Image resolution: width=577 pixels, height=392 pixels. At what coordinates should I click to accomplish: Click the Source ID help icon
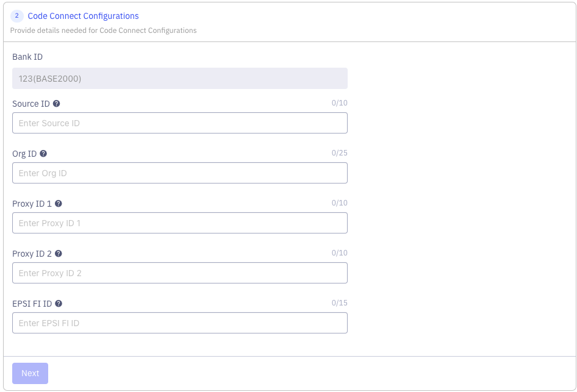[x=57, y=104]
